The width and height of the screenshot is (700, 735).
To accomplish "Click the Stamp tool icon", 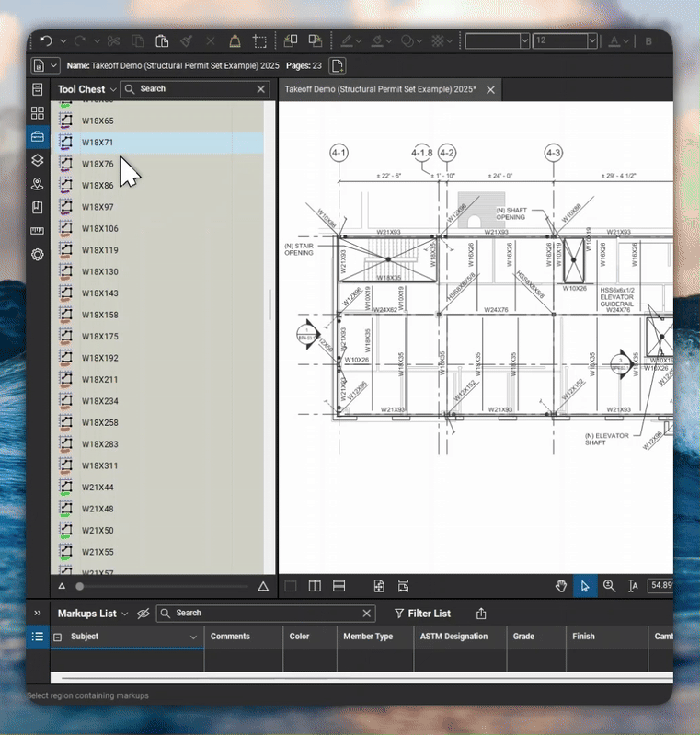I will (235, 41).
